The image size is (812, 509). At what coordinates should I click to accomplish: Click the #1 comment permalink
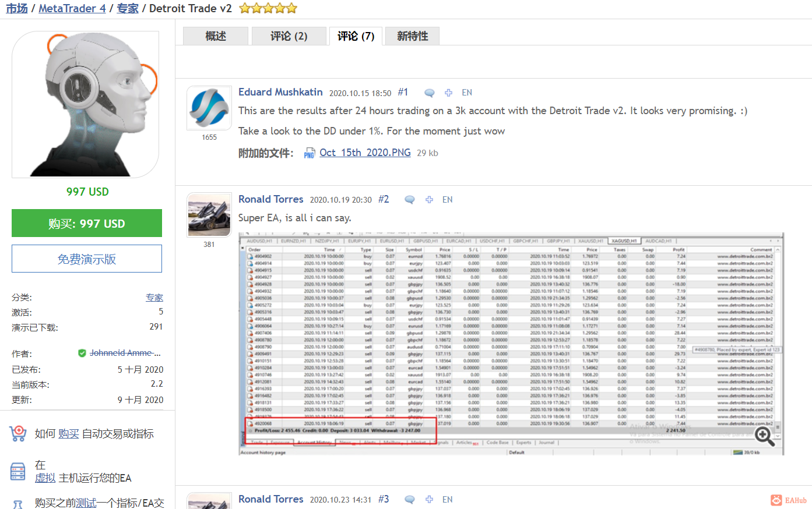coord(403,93)
